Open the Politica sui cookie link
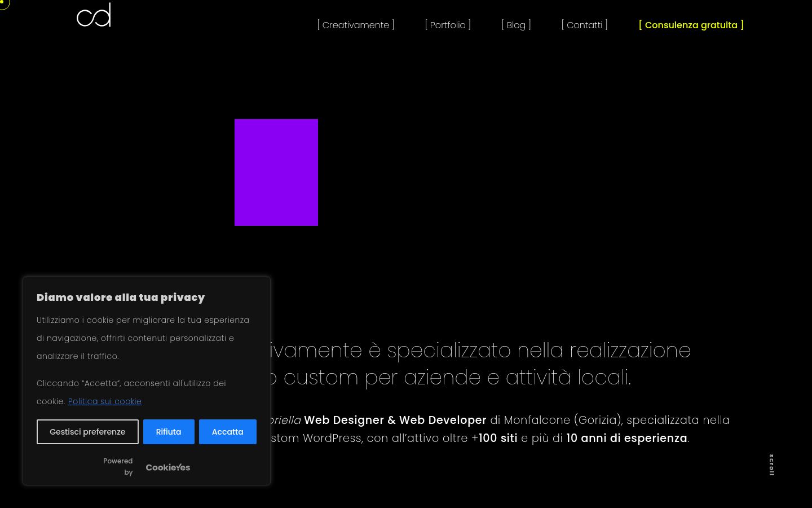 [x=105, y=401]
